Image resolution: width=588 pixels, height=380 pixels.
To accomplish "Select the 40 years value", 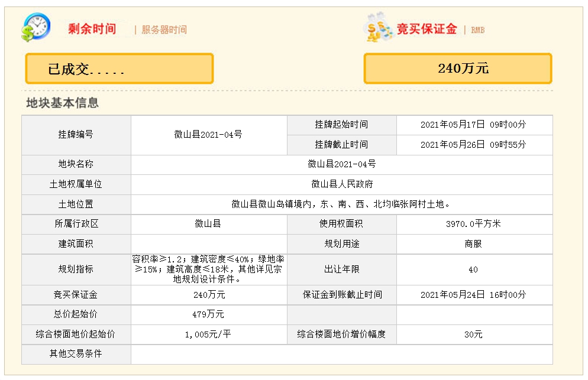I will (474, 269).
